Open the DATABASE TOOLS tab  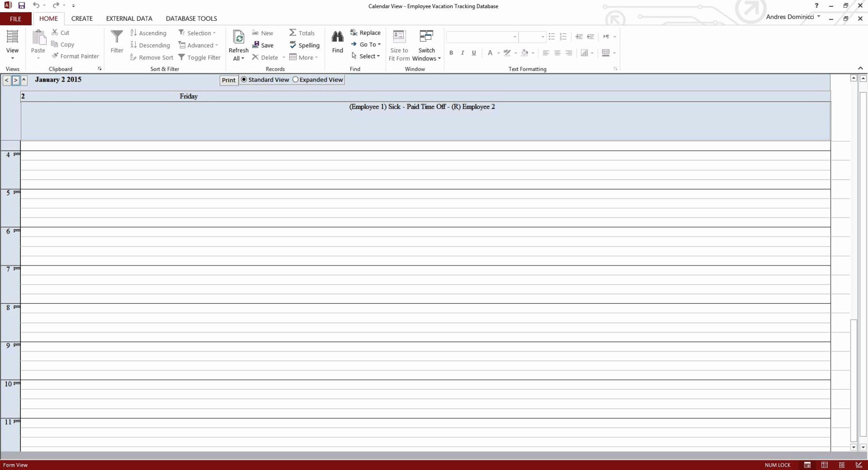[x=191, y=18]
